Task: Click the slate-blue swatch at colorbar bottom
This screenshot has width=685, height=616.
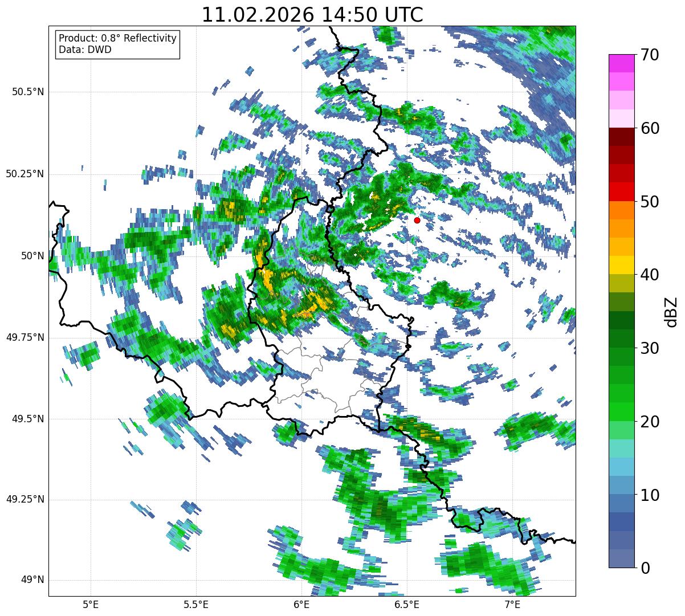Action: click(621, 558)
